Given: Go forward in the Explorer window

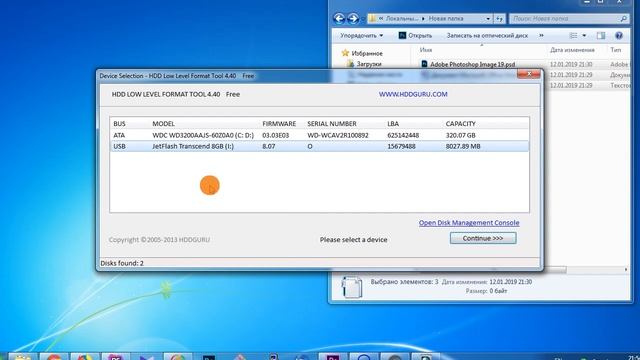Looking at the screenshot, I should coord(353,18).
